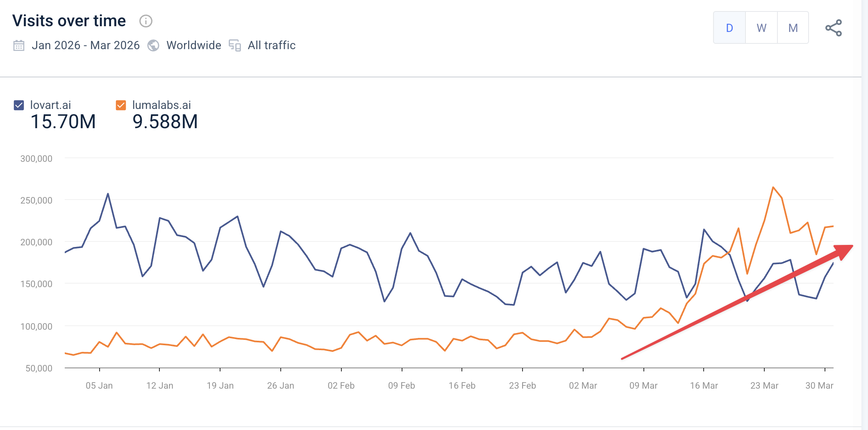
Task: Click the info icon beside Visits over time
Action: click(146, 21)
